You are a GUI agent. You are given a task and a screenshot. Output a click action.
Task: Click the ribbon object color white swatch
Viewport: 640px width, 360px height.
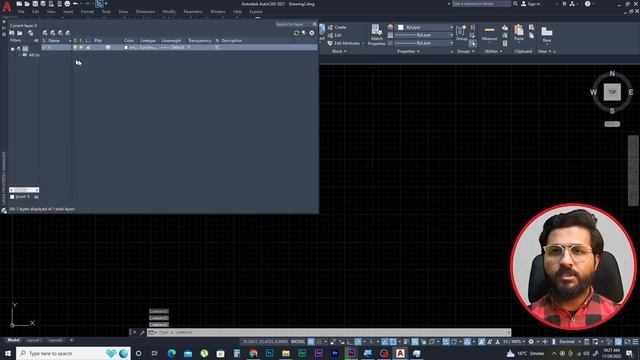[x=400, y=27]
